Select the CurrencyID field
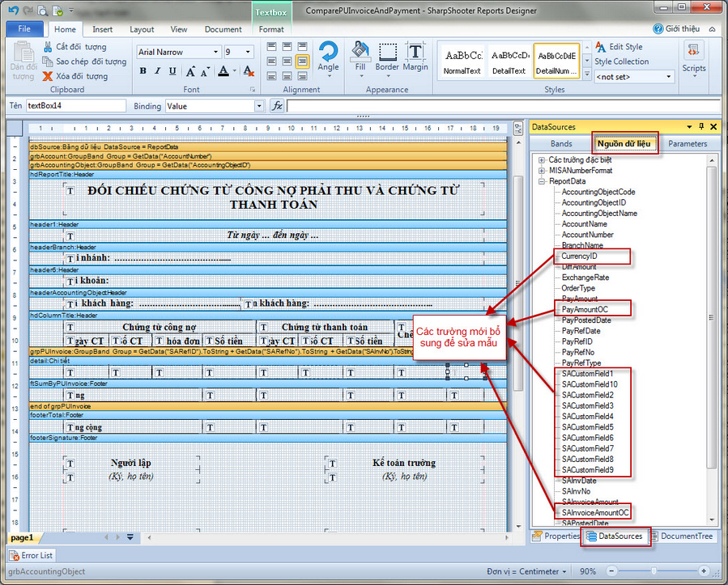Viewport: 728px width, 585px height. click(x=580, y=256)
